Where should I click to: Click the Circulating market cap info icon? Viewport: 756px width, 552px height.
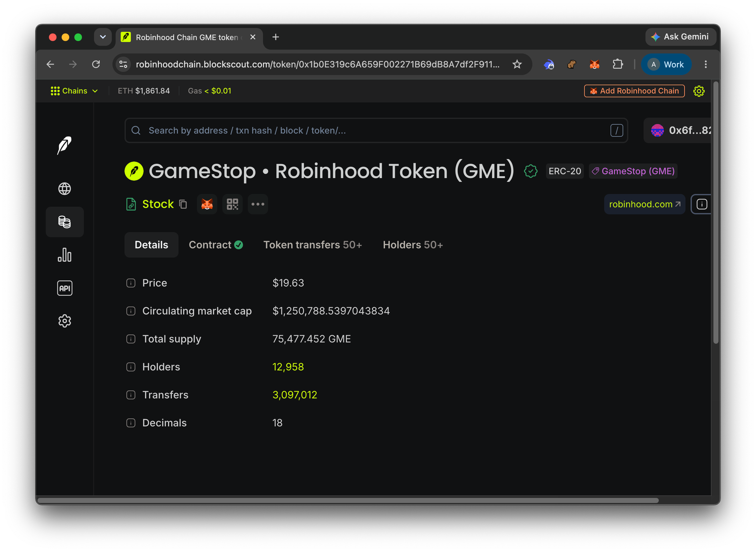point(131,311)
